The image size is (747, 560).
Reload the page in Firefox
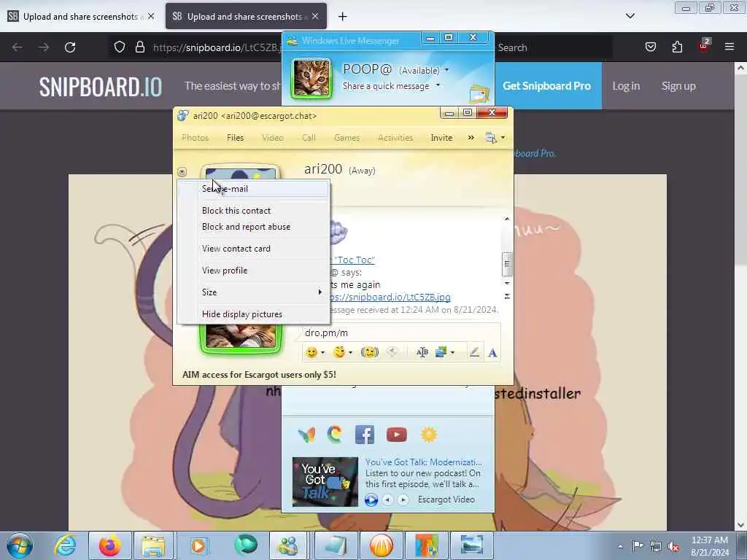[x=70, y=47]
